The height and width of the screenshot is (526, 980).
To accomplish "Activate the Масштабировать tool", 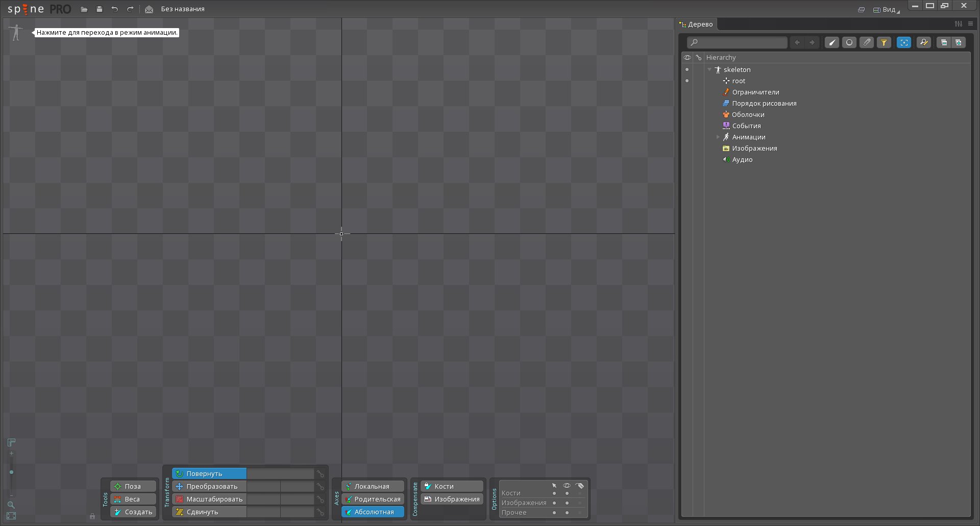I will coord(209,499).
